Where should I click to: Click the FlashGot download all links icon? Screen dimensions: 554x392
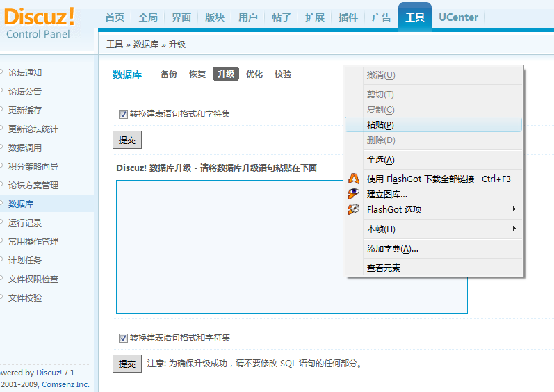354,179
